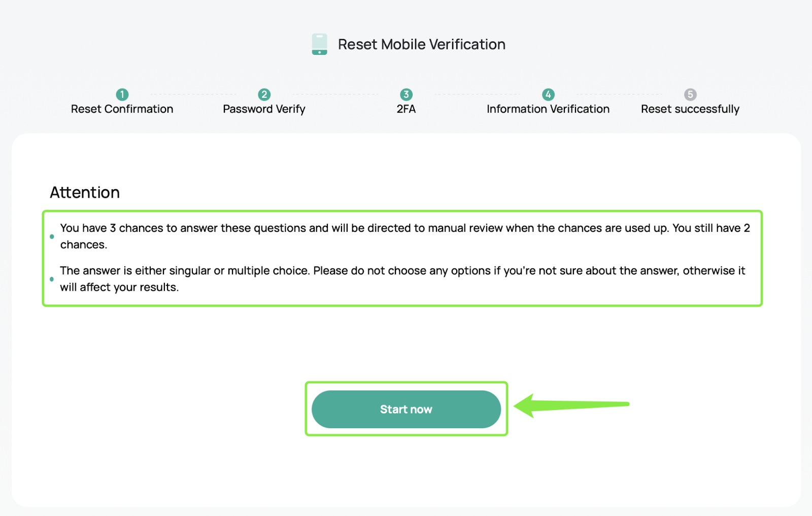Click the dashed line between steps 1 and 2

[x=193, y=94]
